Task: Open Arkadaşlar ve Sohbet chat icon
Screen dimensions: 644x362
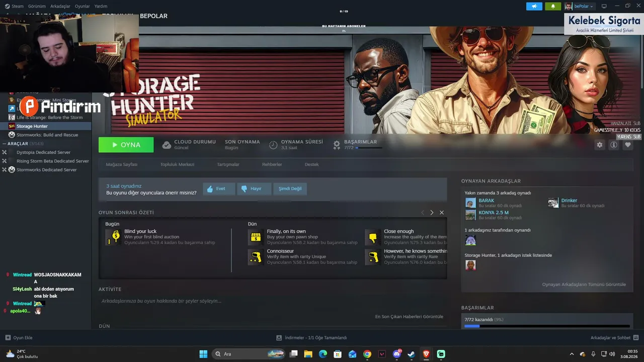Action: coord(636,338)
